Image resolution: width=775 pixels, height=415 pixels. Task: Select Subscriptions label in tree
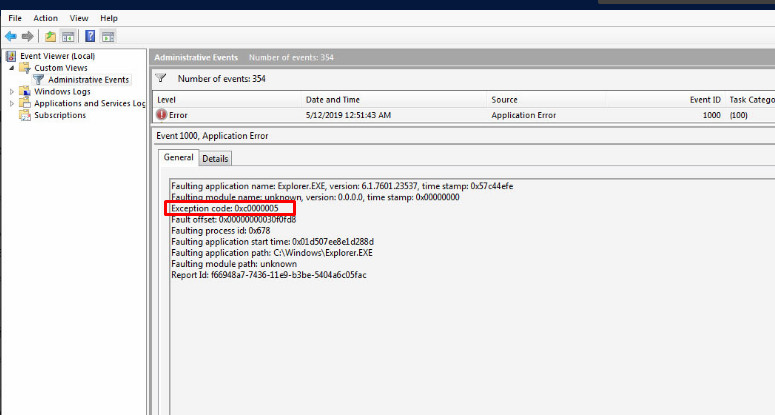[x=60, y=115]
